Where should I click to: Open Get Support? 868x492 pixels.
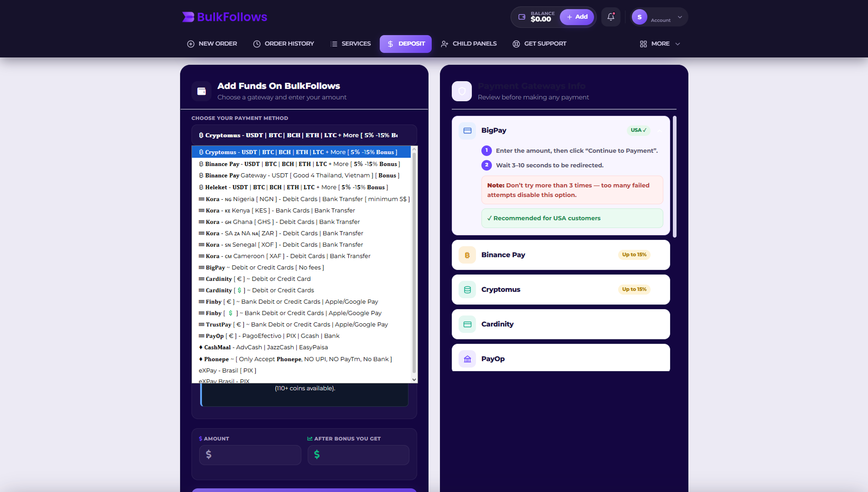click(539, 44)
